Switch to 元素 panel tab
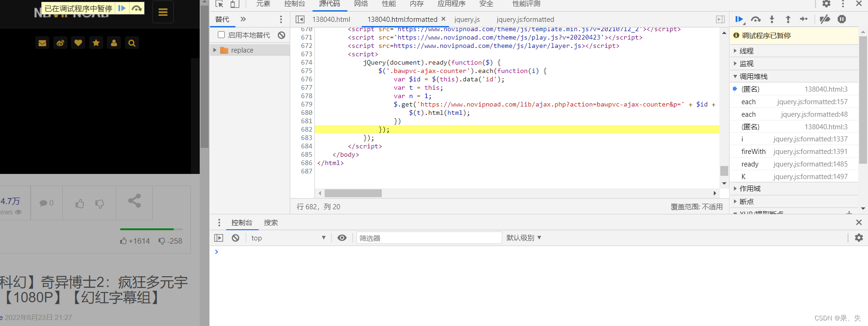Screen dimensions: 868x326 click(x=263, y=4)
